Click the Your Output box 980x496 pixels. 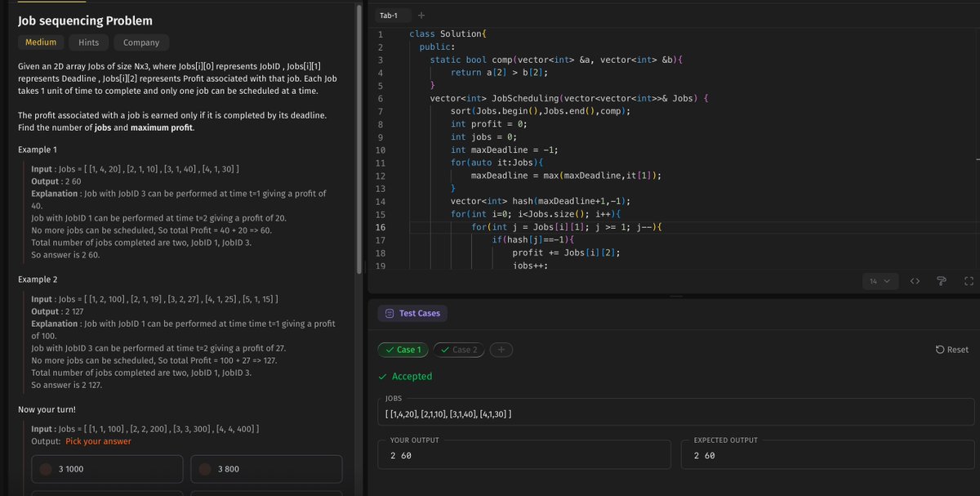click(526, 455)
